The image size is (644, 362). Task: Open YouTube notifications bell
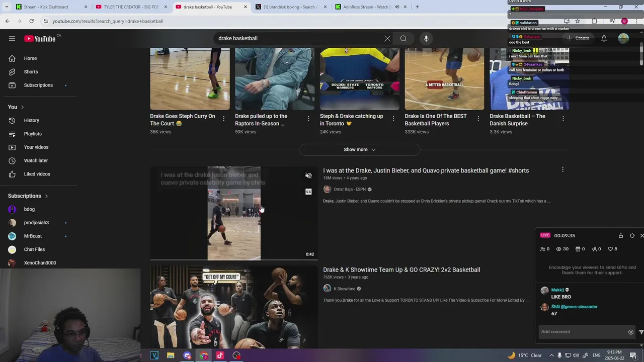point(604,38)
